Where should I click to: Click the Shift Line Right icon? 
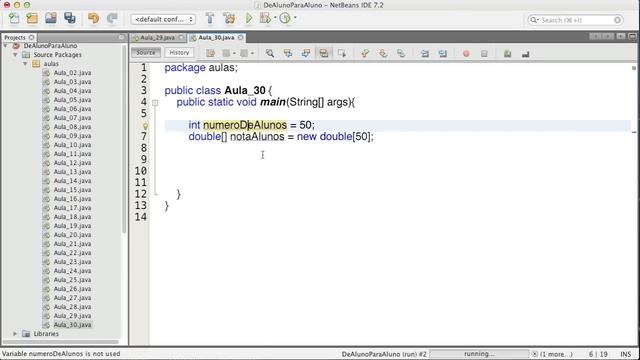pyautogui.click(x=443, y=53)
